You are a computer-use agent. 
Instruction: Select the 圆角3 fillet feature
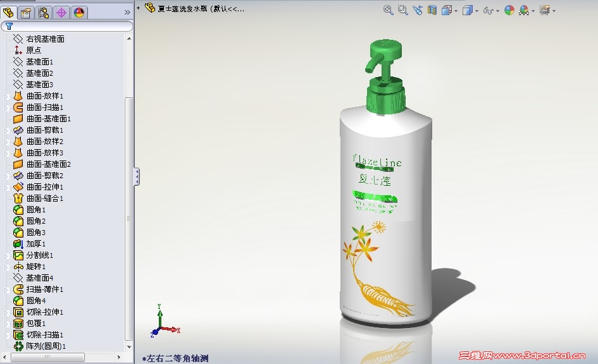tap(36, 233)
